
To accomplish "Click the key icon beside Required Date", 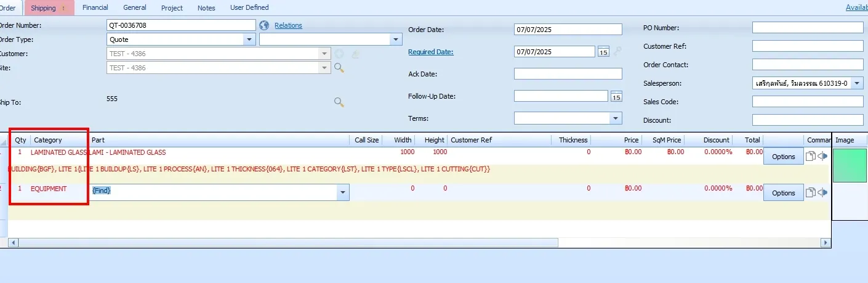I will tap(617, 52).
